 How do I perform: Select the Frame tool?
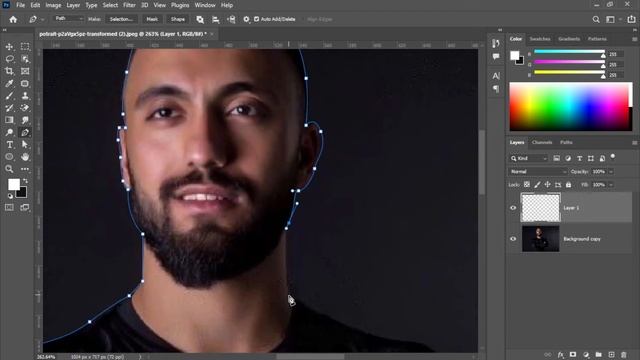25,71
